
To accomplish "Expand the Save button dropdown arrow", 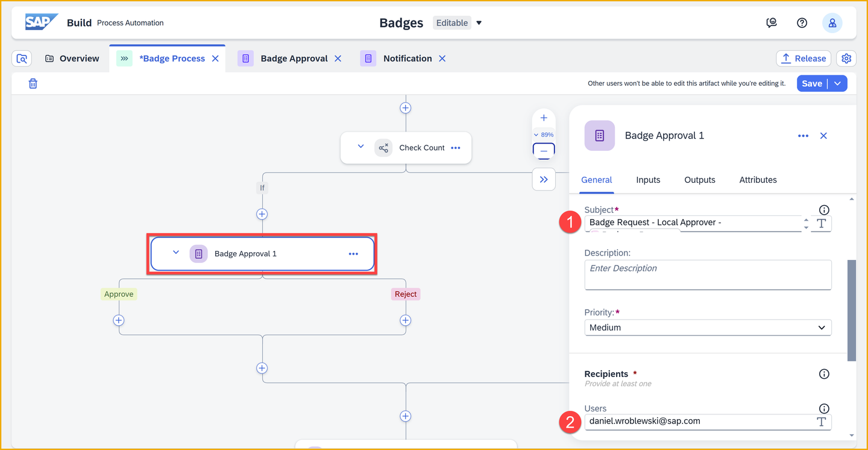I will pos(838,84).
